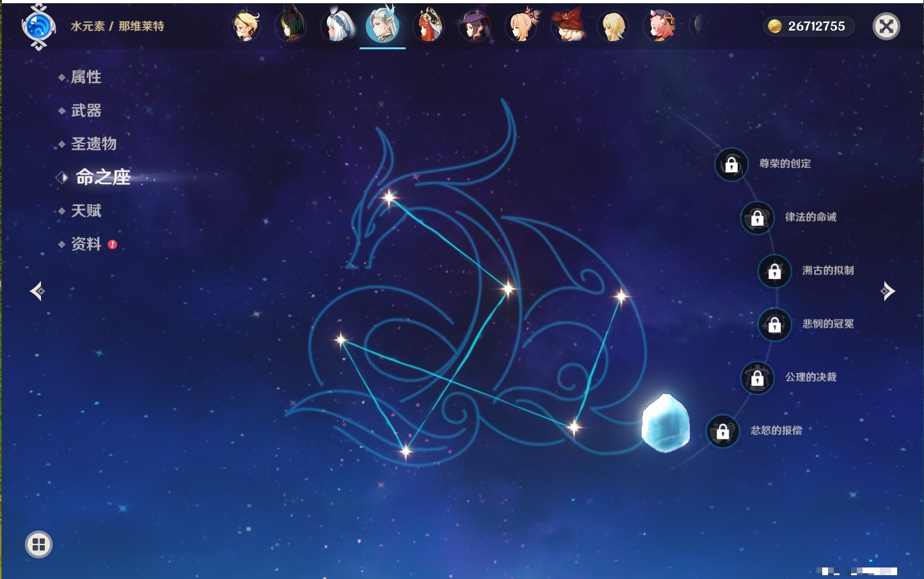924x579 pixels.
Task: Select the blonde character with glasses avatar
Action: pyautogui.click(x=246, y=26)
